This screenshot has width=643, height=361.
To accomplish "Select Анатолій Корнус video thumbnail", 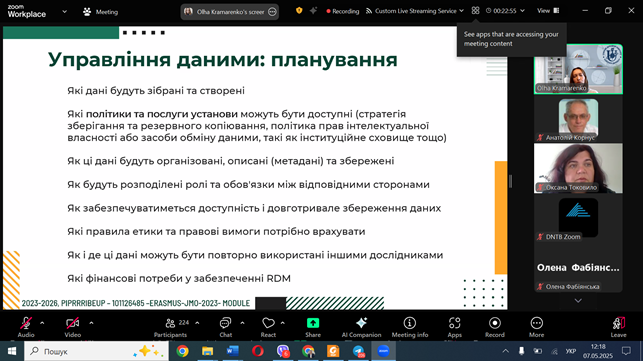I will pos(578,120).
